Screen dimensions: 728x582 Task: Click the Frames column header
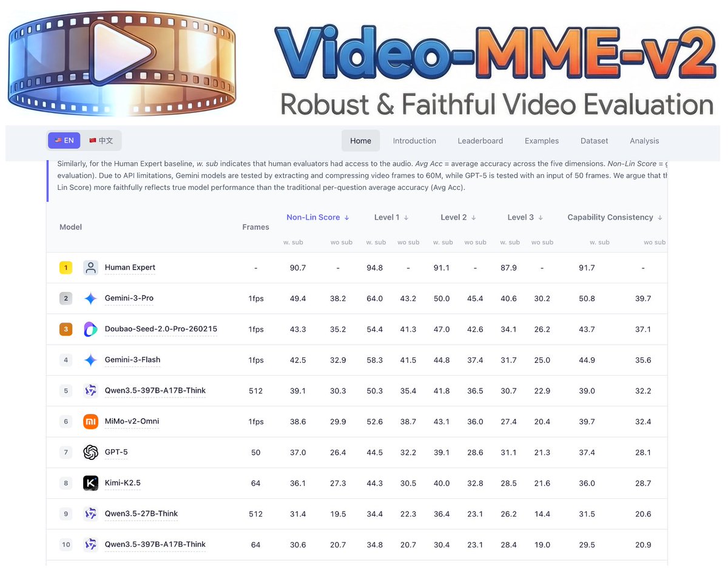(255, 227)
